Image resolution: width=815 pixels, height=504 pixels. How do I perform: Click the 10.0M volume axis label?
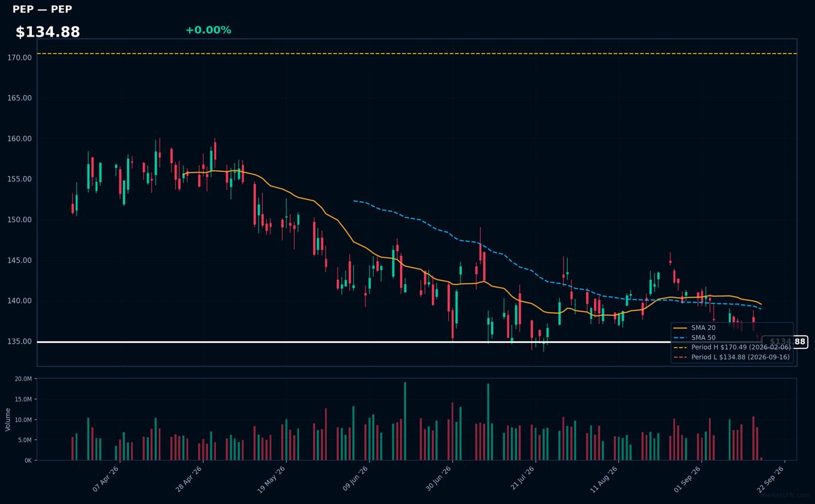[x=23, y=420]
